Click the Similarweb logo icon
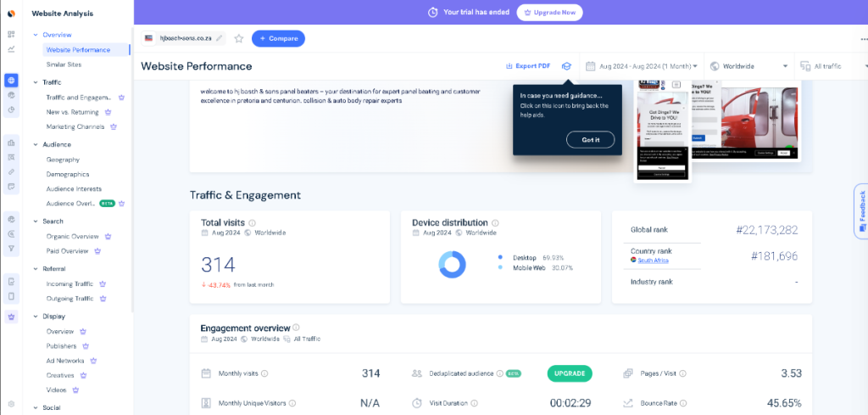The height and width of the screenshot is (415, 868). (11, 14)
